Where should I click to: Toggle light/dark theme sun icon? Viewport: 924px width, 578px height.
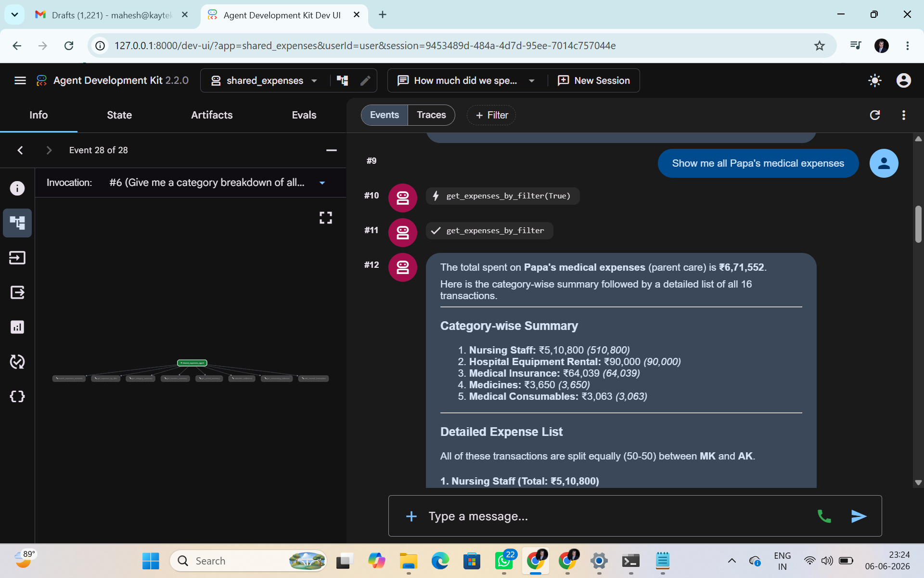[x=874, y=80]
